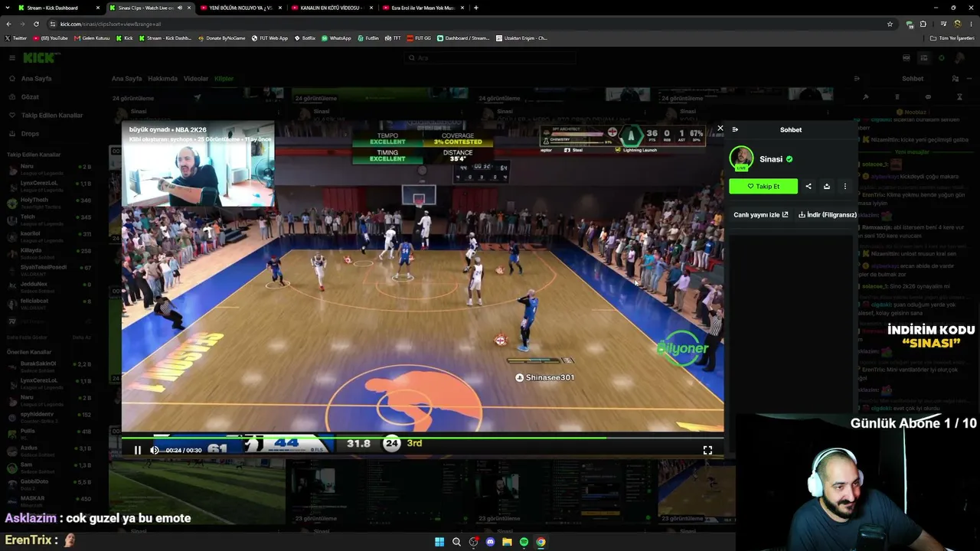Reload the current page
This screenshot has width=980, height=551.
point(36,24)
